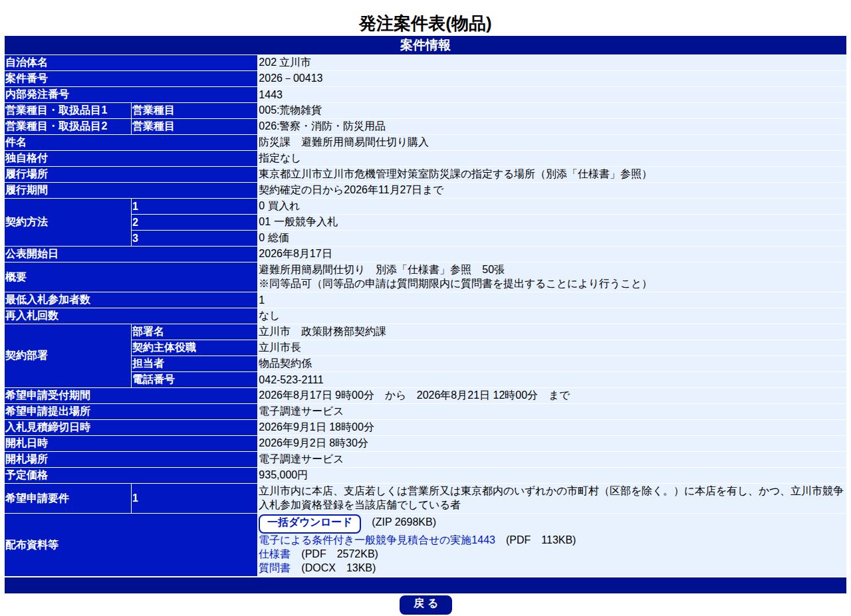851x616 pixels.
Task: Click the 公表開始日 value 2026年8月17日
Action: [295, 254]
